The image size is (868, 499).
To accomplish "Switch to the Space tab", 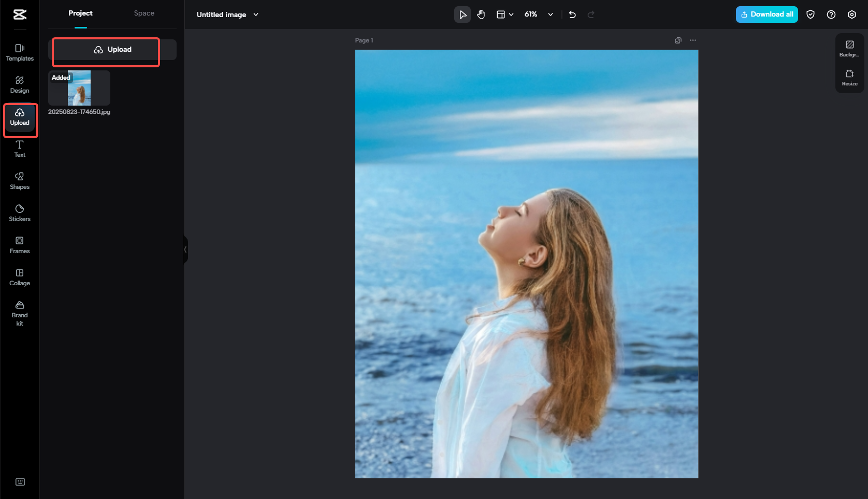I will 144,13.
